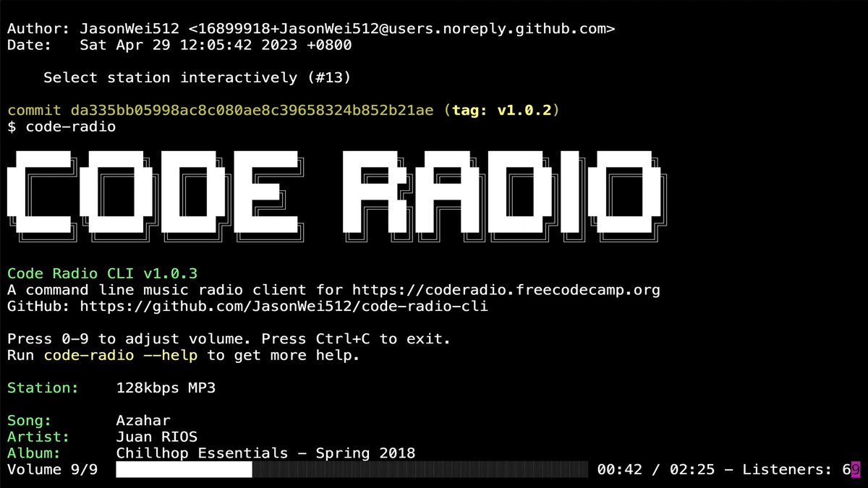Select album 'Chillhop Essentials – Spring 2018'

(265, 453)
